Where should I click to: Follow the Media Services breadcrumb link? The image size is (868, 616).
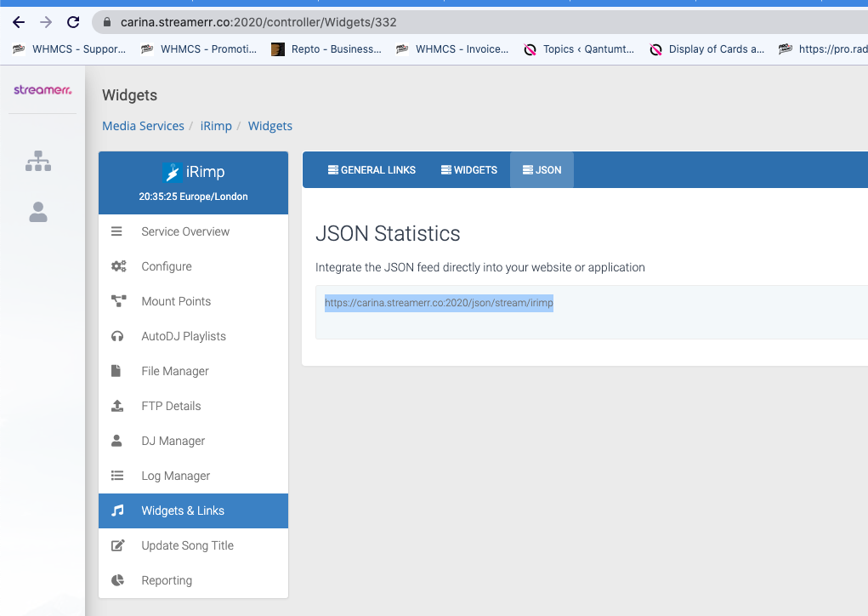(x=143, y=126)
